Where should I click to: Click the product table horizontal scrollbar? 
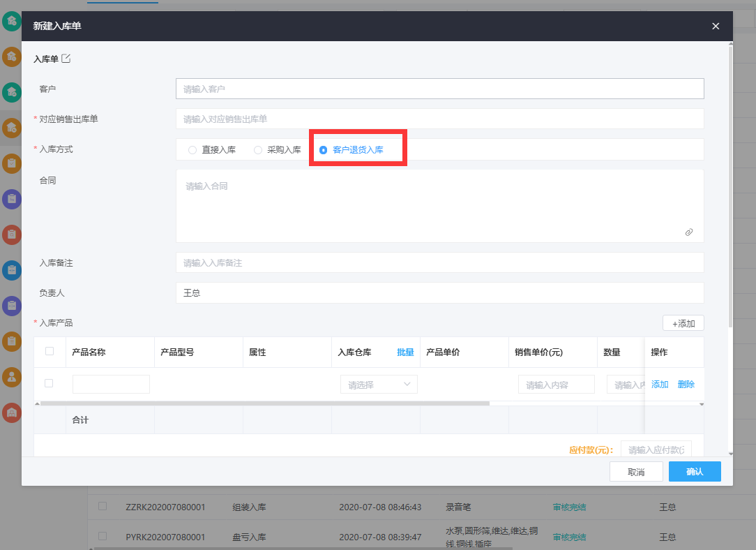(265, 403)
